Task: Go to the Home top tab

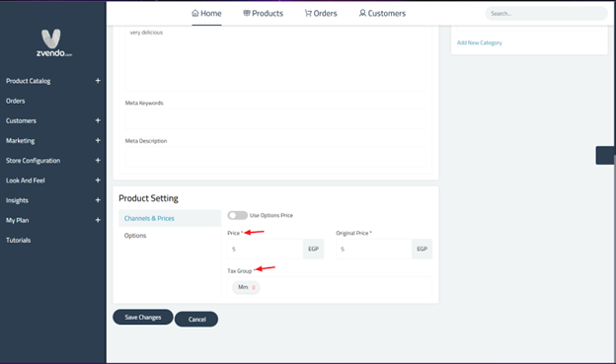Action: [206, 14]
